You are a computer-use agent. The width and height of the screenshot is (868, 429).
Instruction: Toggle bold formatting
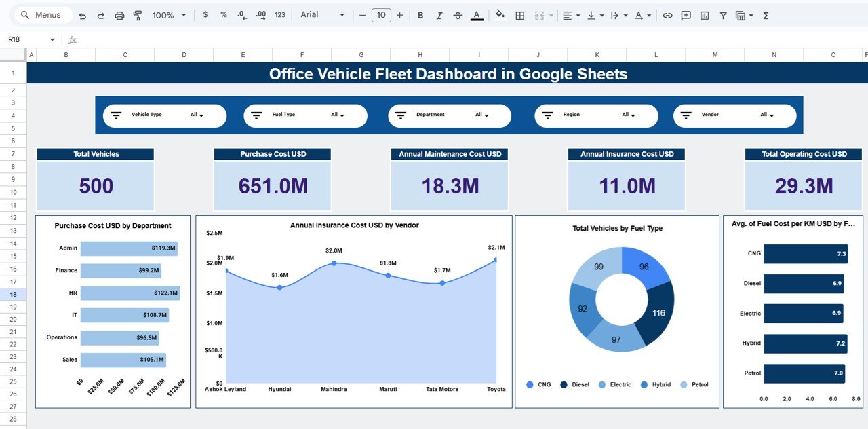420,14
